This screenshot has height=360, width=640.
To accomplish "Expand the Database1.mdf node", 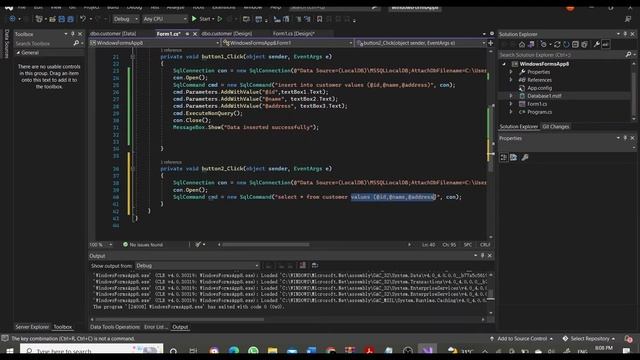I will [x=511, y=96].
